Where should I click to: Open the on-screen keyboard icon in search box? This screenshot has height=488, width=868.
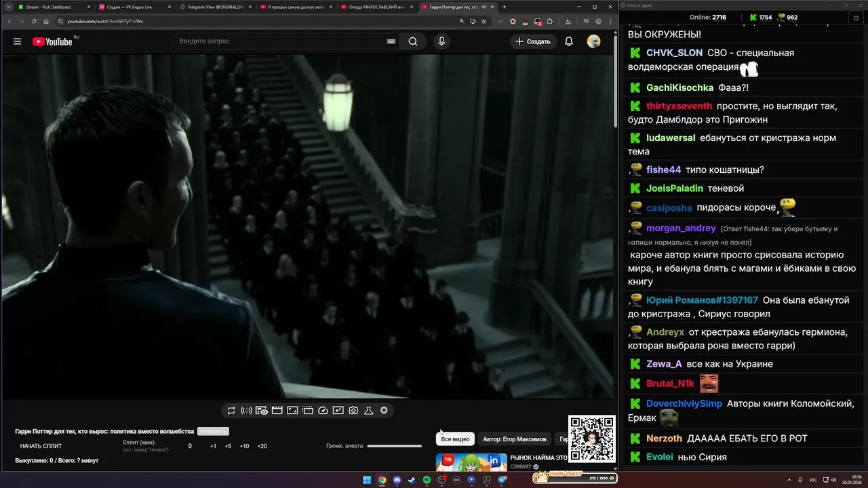[x=391, y=41]
